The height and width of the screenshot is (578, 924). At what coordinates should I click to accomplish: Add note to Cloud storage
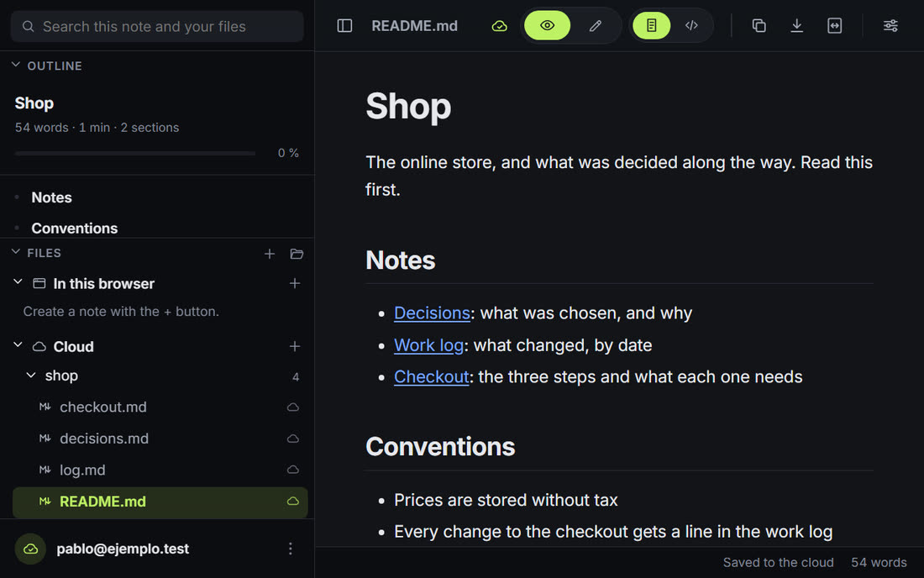tap(295, 346)
